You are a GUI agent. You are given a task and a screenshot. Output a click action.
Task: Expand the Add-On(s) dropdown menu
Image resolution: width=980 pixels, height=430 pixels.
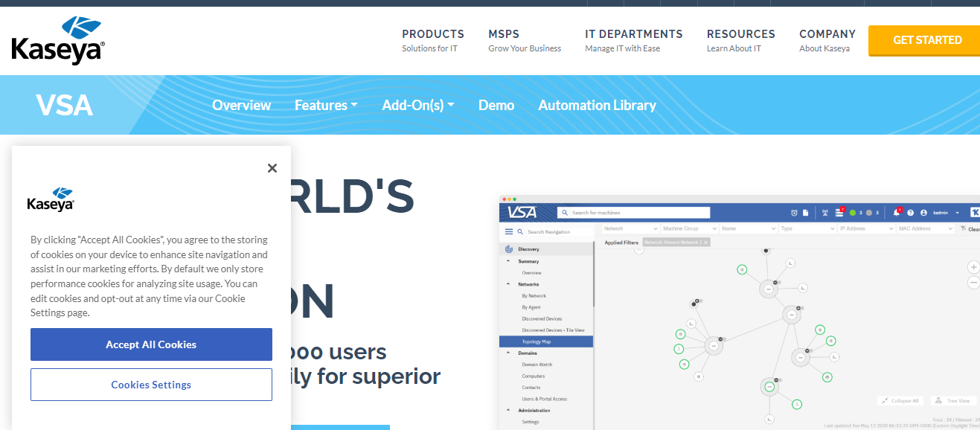coord(418,105)
